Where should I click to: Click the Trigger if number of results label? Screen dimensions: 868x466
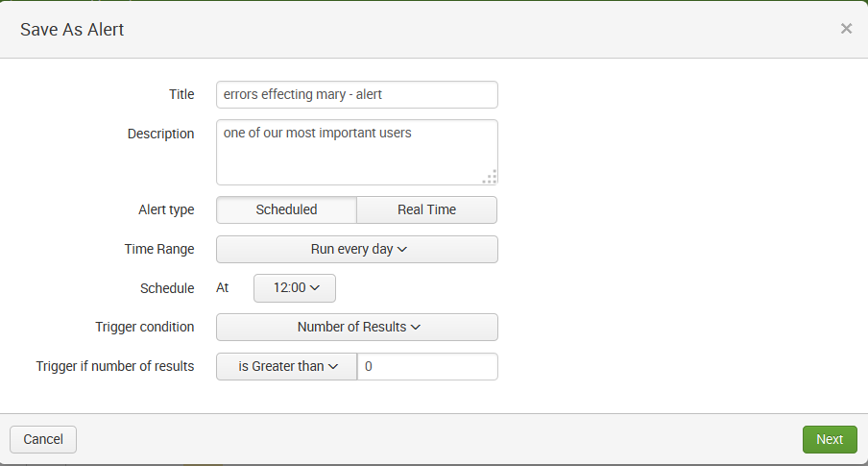click(115, 365)
